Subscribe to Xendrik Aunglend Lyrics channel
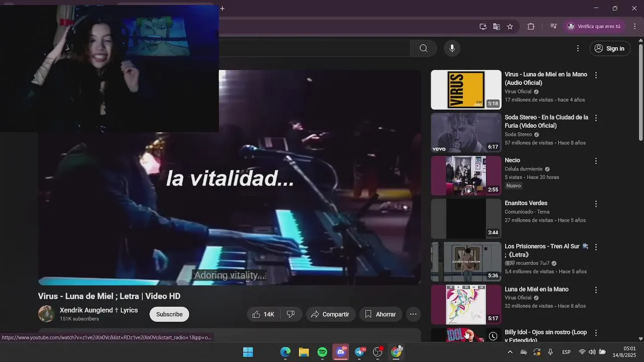 169,314
